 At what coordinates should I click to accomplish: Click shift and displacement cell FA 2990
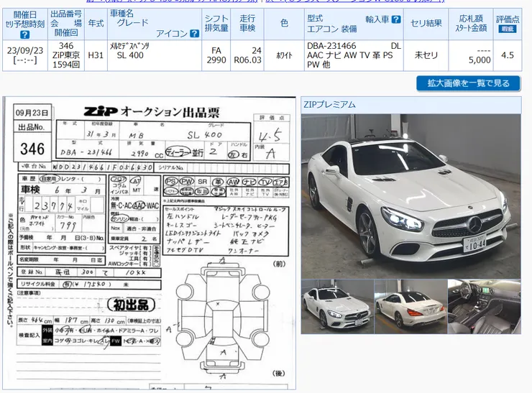[216, 55]
